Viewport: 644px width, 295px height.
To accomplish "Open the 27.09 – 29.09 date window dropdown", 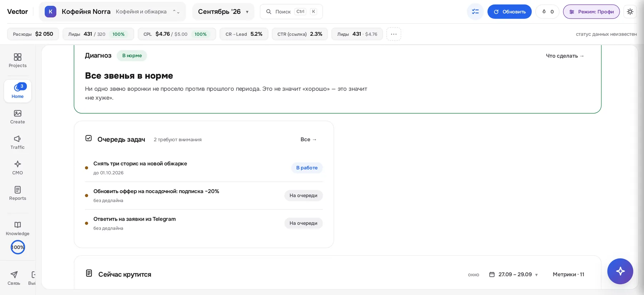I will click(x=514, y=274).
